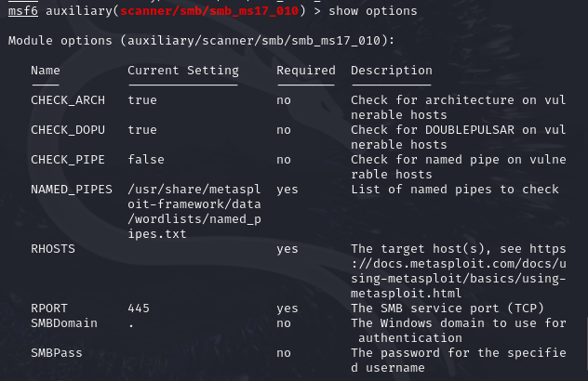Click the NAMED_PIPES option name
588x381 pixels.
pyautogui.click(x=72, y=190)
